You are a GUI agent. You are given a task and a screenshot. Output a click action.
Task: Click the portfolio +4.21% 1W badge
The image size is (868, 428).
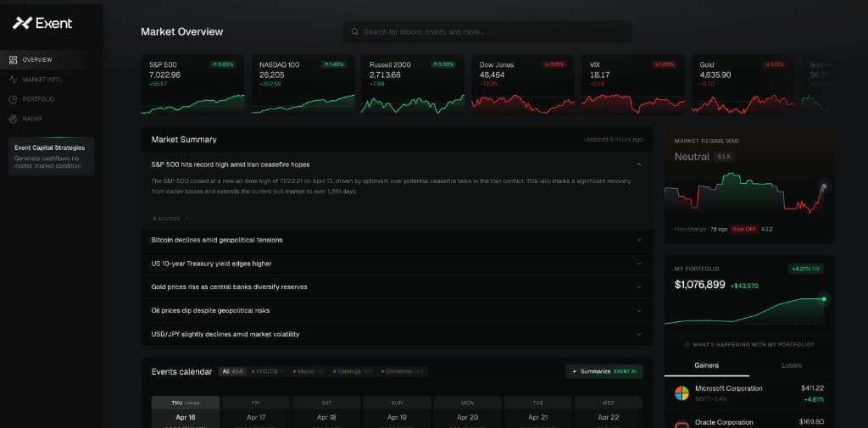pyautogui.click(x=806, y=270)
